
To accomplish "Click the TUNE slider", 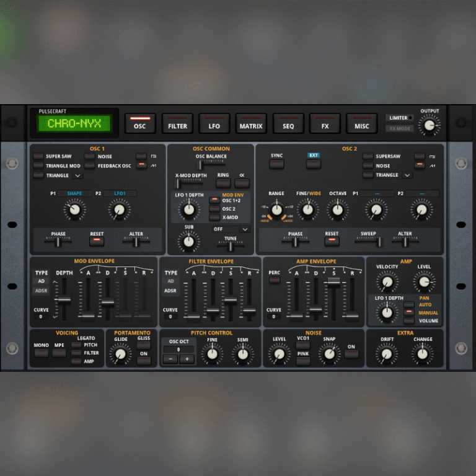I will (x=231, y=246).
